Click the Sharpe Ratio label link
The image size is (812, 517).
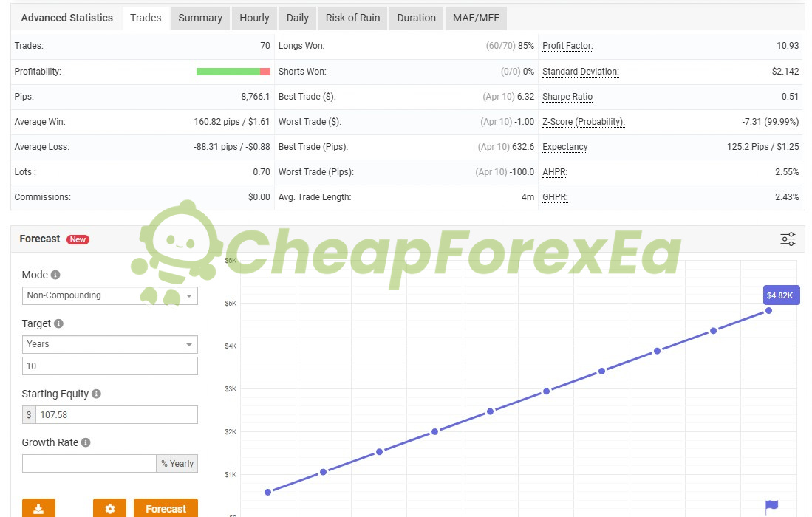click(567, 97)
